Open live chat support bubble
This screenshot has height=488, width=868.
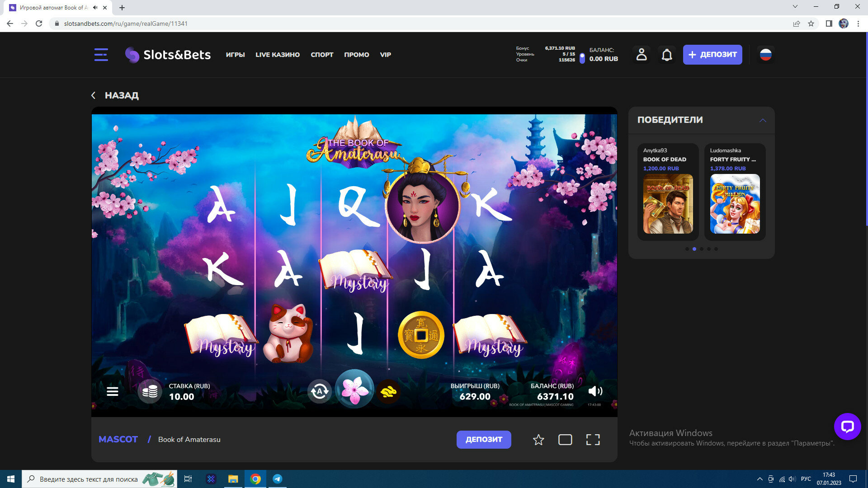click(847, 426)
